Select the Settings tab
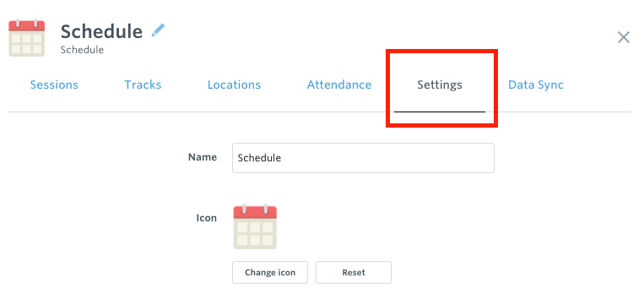The width and height of the screenshot is (644, 305). pos(440,85)
